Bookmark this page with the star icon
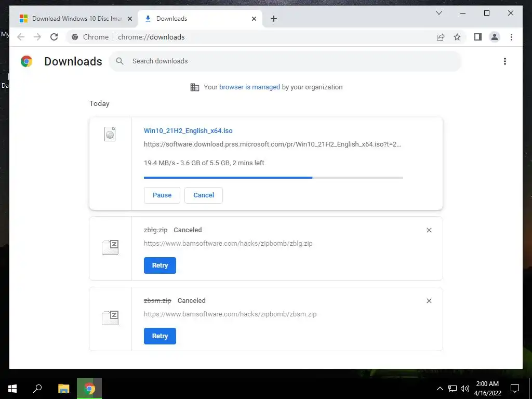Screen dimensions: 532x399 click(457, 37)
